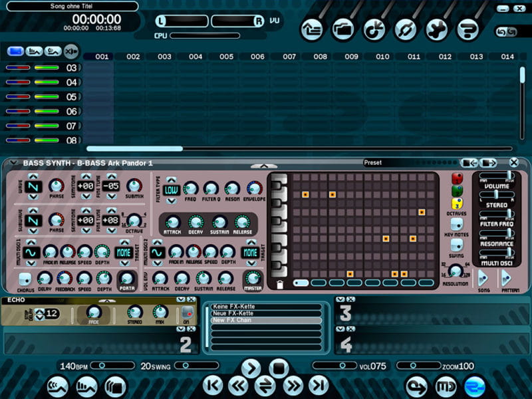Click Multi Osci 1 target NONE down arrow
Viewport: 532px width, 399px height.
click(x=124, y=263)
